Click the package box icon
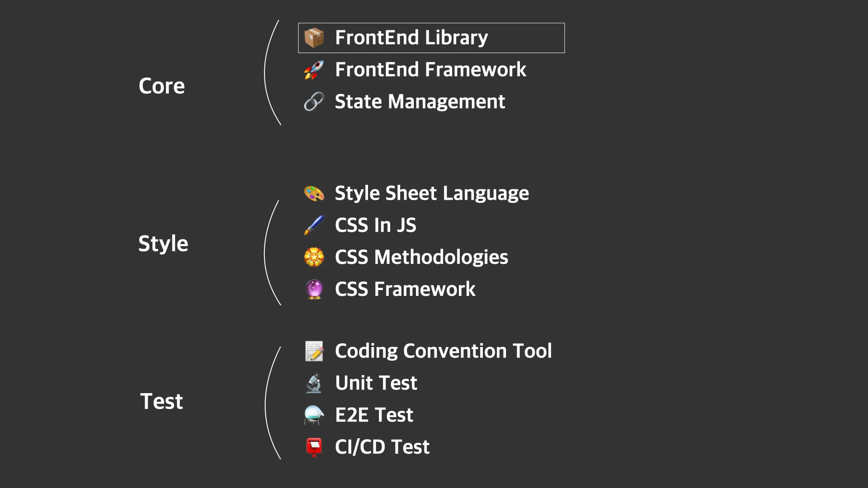 pyautogui.click(x=314, y=38)
